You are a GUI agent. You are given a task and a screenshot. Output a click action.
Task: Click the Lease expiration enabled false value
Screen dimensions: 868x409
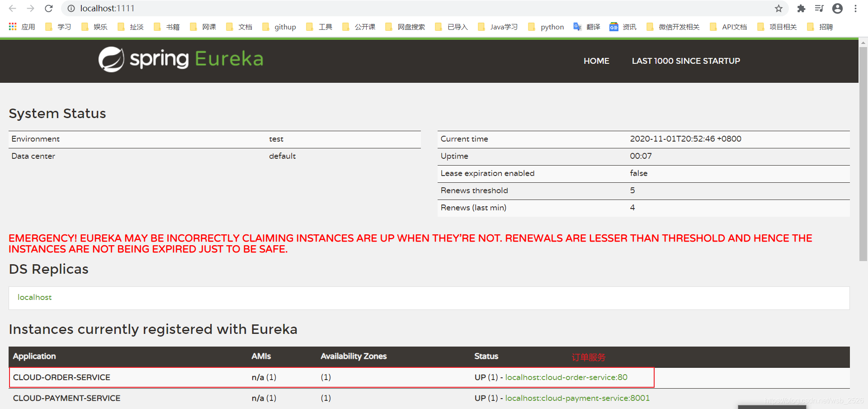tap(638, 173)
